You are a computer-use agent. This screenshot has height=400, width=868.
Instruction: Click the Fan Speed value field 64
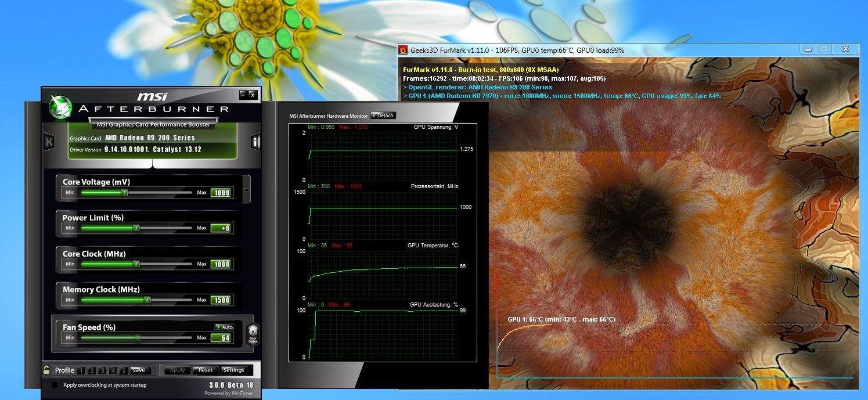[x=221, y=338]
